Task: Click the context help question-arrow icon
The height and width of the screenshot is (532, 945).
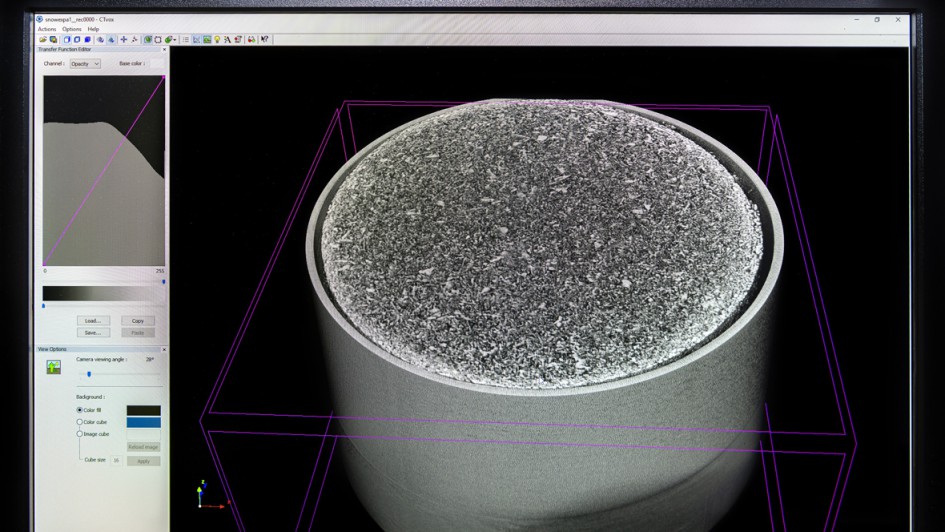Action: point(264,39)
